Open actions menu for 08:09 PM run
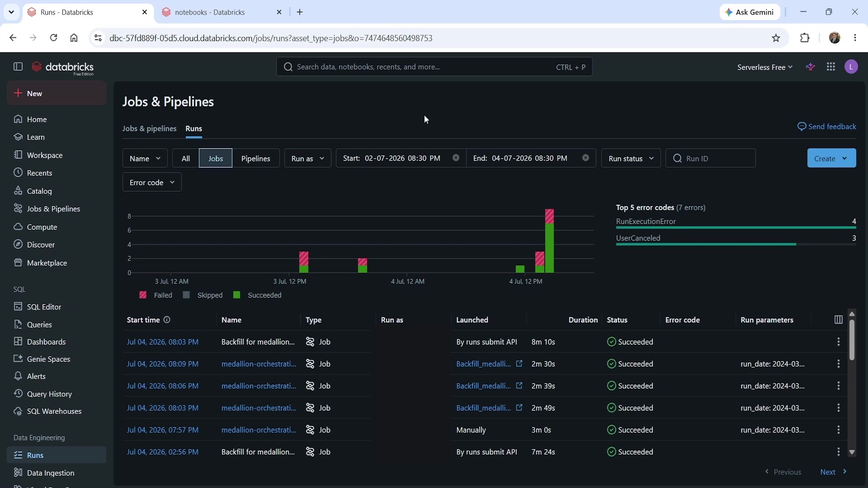This screenshot has width=868, height=488. 838,364
